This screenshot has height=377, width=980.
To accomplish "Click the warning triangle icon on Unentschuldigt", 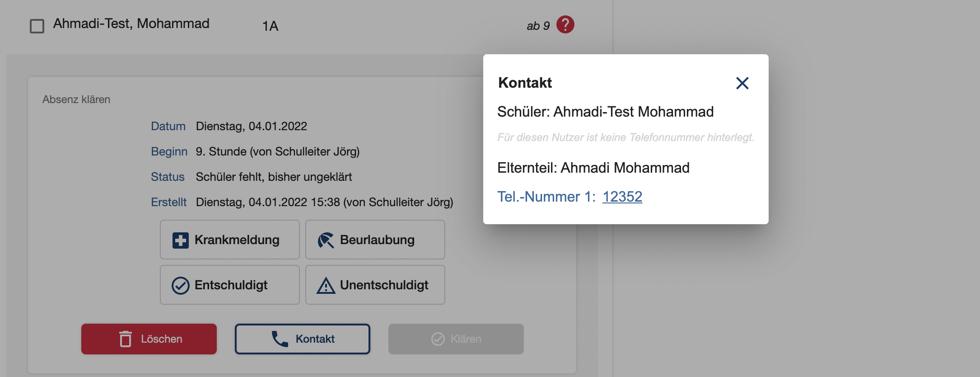I will [326, 286].
